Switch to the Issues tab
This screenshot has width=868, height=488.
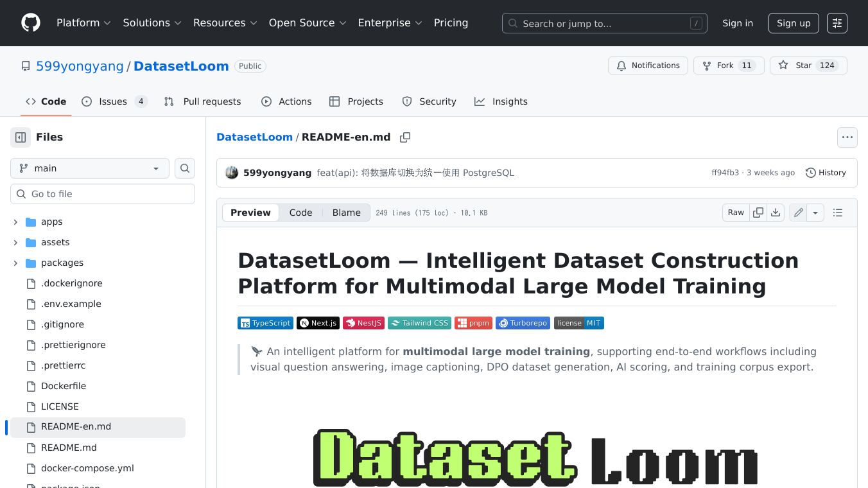tap(114, 101)
